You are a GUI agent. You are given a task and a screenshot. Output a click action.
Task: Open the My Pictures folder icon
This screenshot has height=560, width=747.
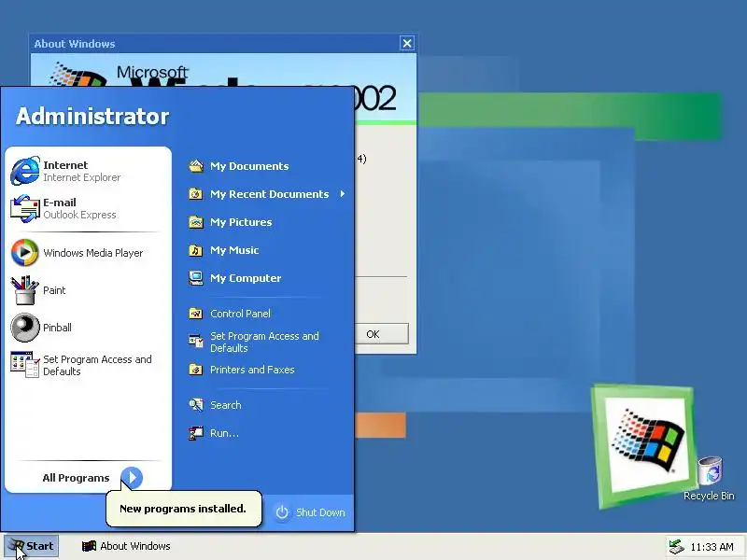196,222
